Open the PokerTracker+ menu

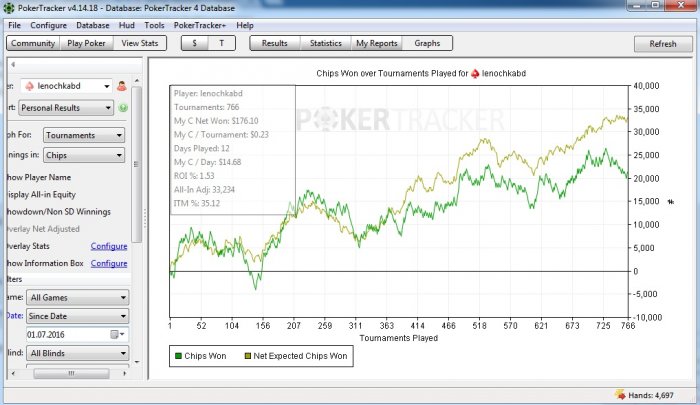[x=200, y=25]
